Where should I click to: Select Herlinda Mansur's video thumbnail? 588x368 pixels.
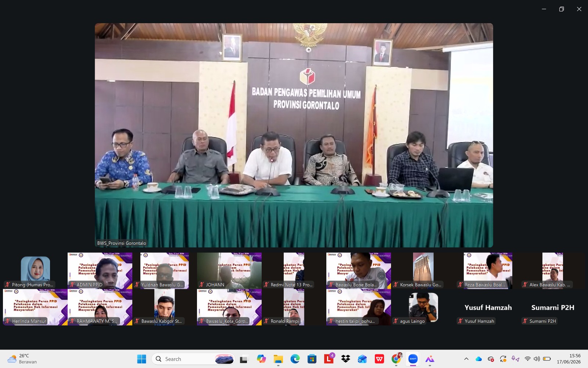(35, 307)
